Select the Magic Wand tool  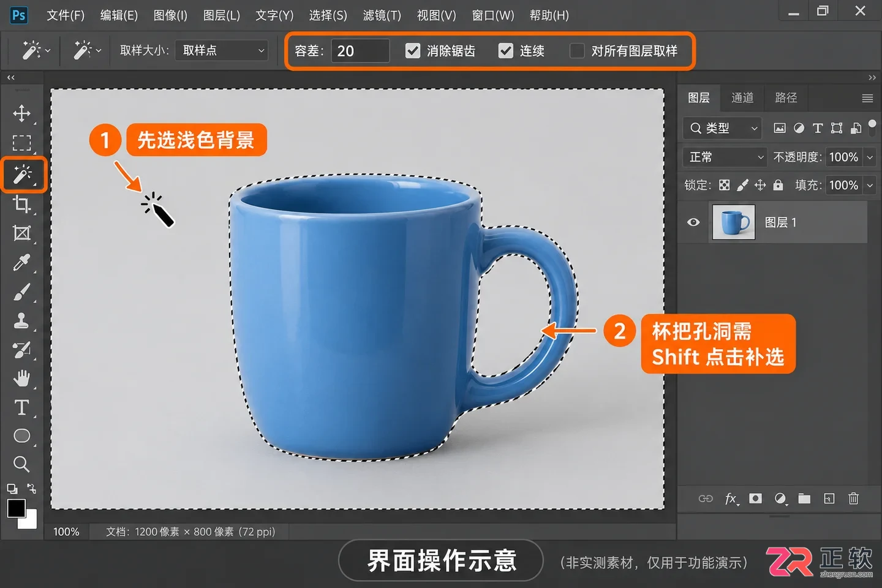(x=23, y=175)
